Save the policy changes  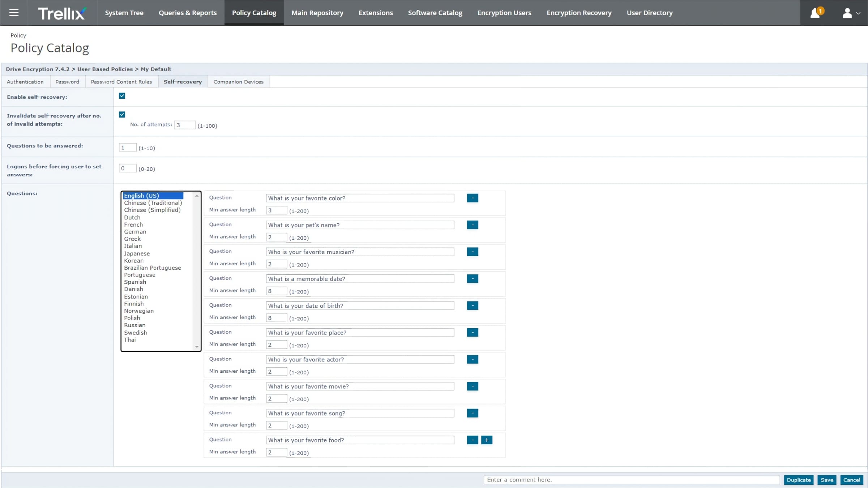coord(827,480)
